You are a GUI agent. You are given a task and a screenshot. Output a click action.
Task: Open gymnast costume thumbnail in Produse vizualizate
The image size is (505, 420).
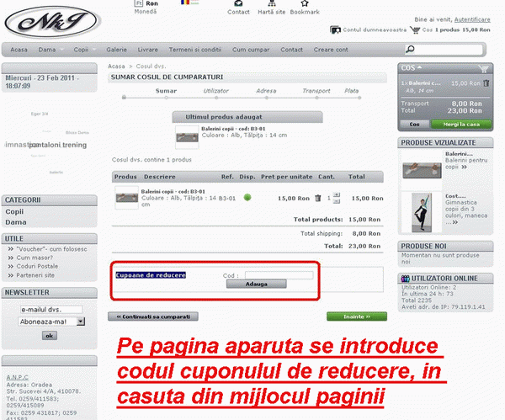422,213
